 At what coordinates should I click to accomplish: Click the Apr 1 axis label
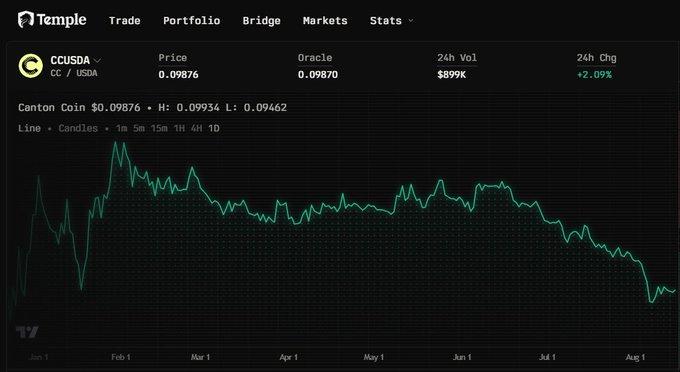pyautogui.click(x=288, y=357)
